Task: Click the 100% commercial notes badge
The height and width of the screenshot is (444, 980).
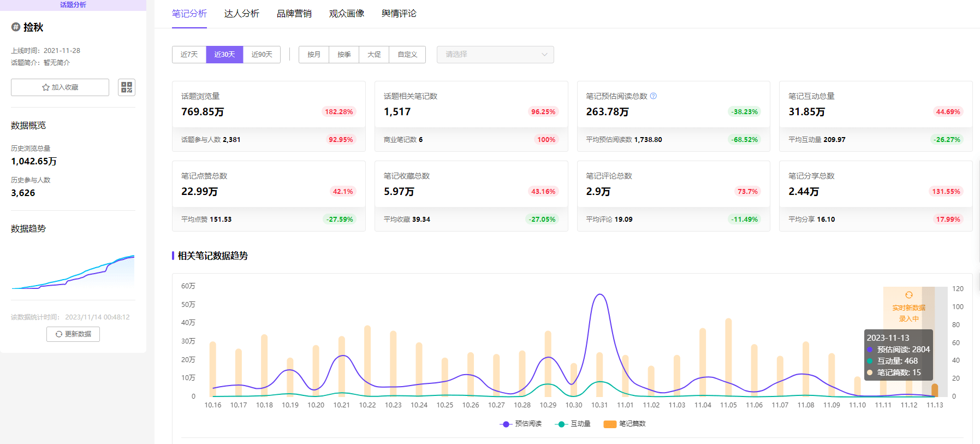Action: pyautogui.click(x=546, y=140)
